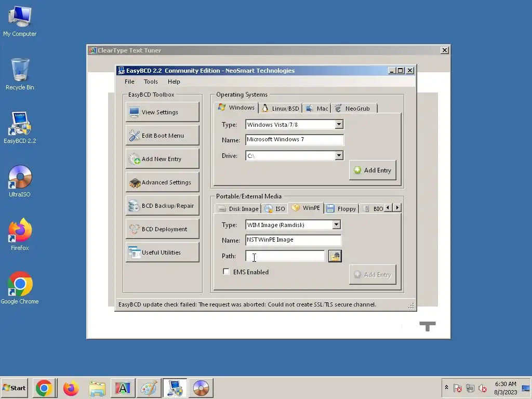Click the network tray icon
532x399 pixels.
(470, 388)
